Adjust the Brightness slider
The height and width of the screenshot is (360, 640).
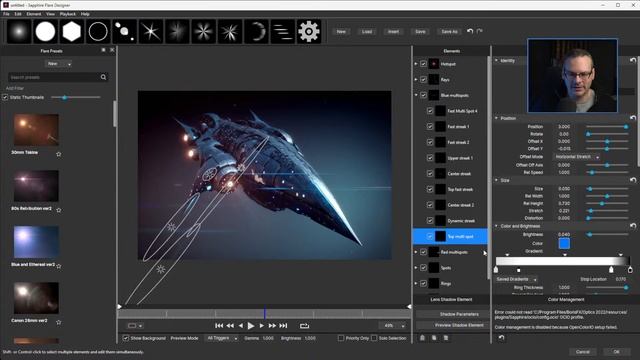tap(607, 234)
